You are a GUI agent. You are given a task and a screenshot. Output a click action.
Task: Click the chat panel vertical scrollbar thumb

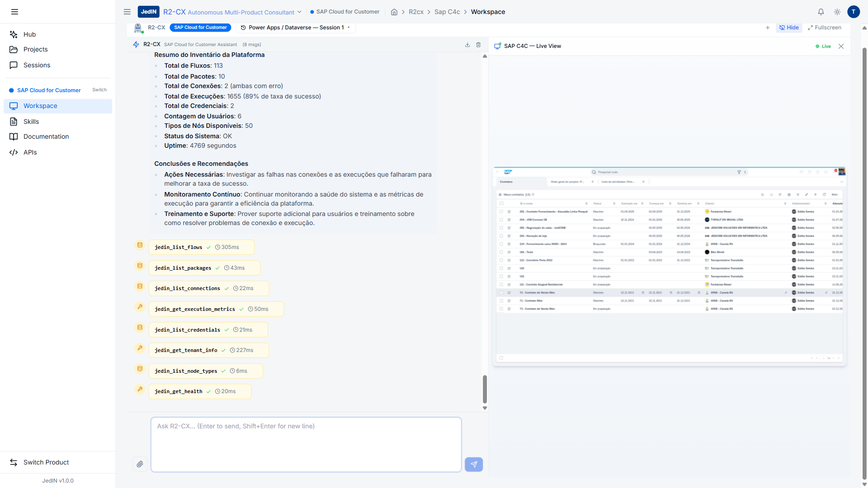[485, 389]
